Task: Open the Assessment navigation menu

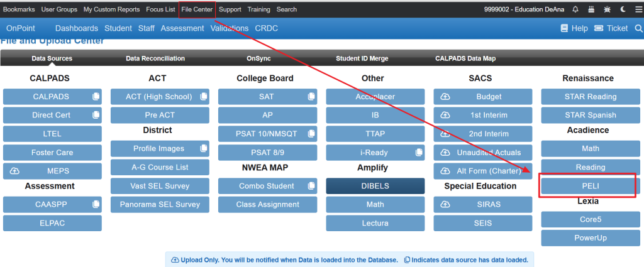Action: 182,28
